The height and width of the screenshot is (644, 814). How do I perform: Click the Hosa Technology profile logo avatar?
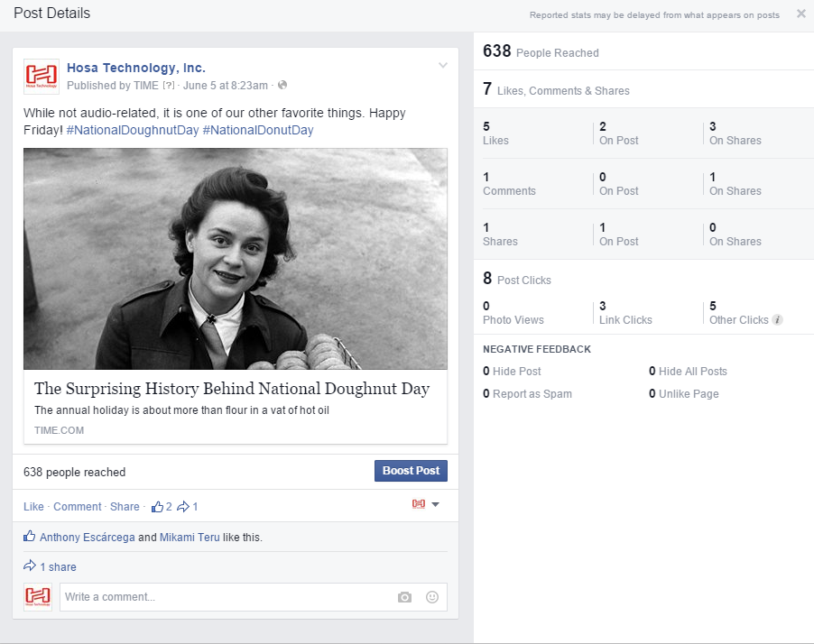41,76
